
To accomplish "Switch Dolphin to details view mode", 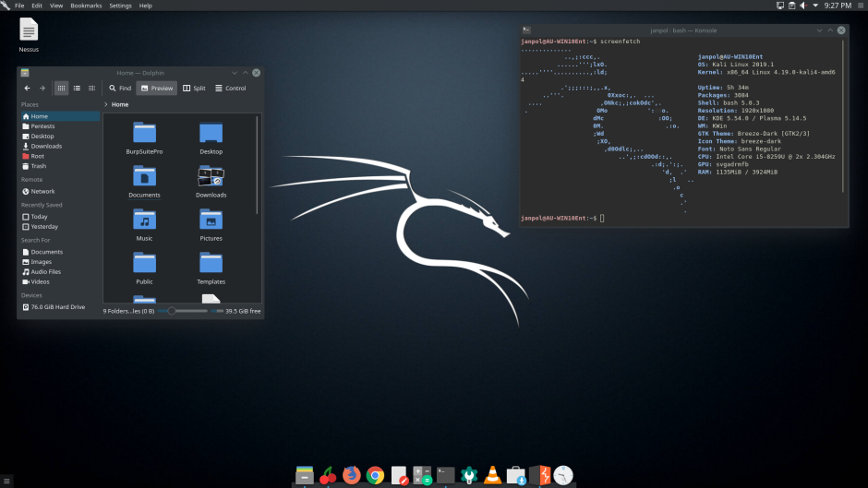I will click(x=92, y=88).
